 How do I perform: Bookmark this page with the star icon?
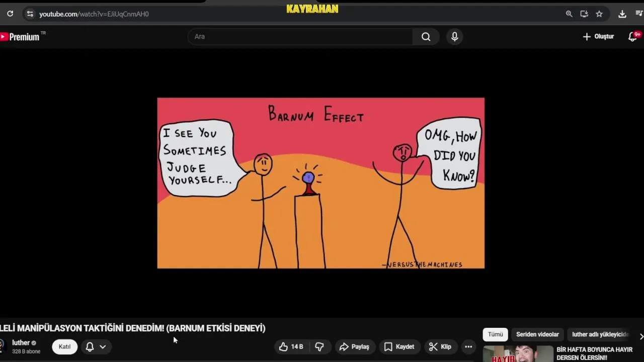(x=599, y=14)
